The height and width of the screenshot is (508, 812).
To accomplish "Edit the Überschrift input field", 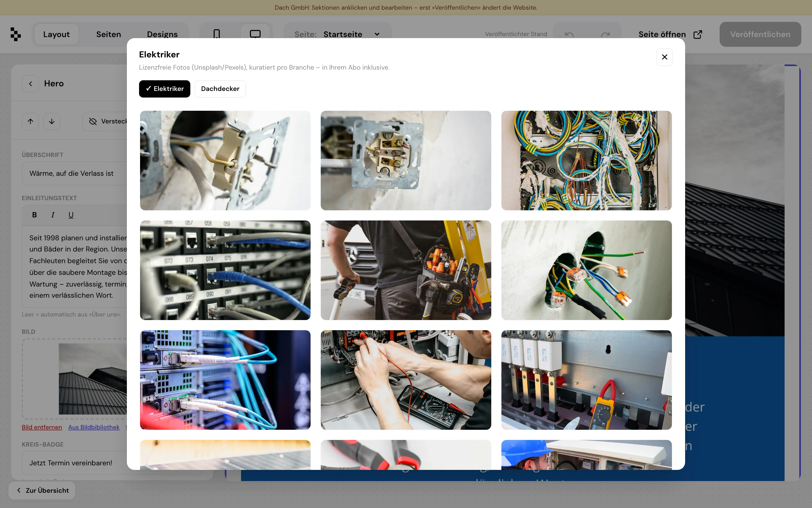I will tap(75, 173).
